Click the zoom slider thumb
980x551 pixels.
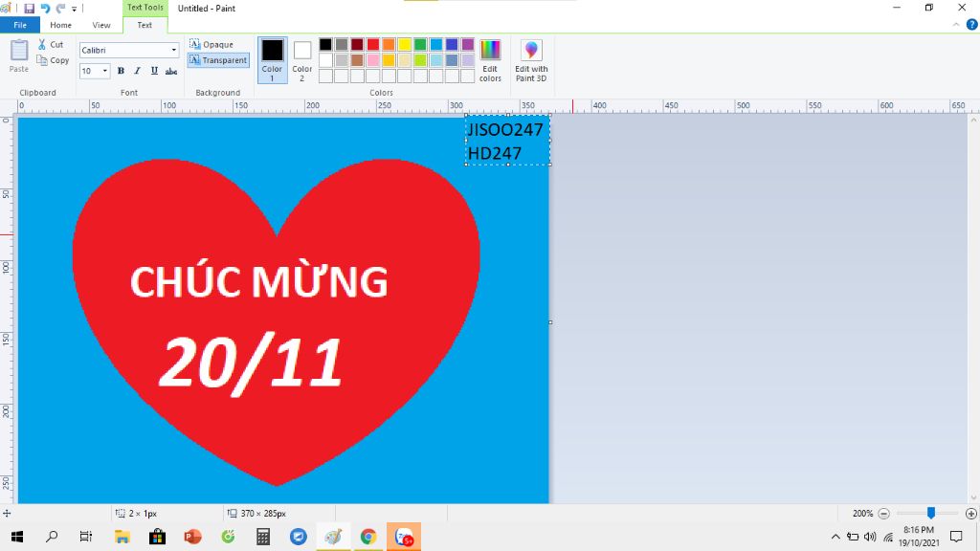click(x=930, y=513)
